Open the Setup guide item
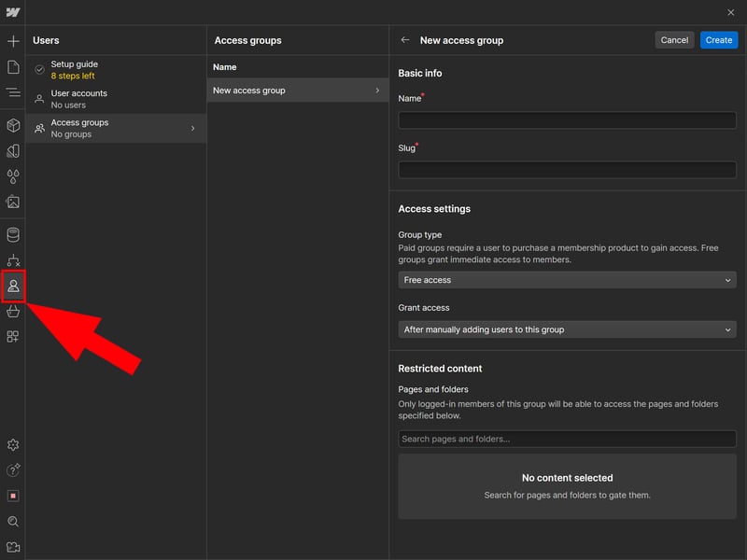 (x=115, y=70)
